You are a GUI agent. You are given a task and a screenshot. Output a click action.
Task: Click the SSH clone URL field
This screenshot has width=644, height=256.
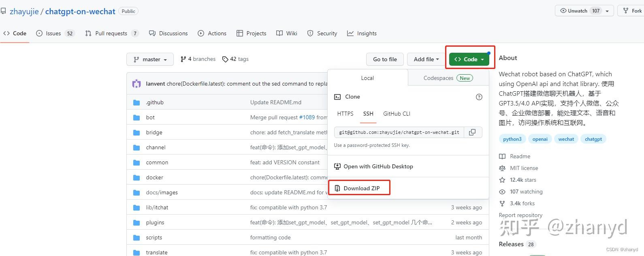click(399, 132)
